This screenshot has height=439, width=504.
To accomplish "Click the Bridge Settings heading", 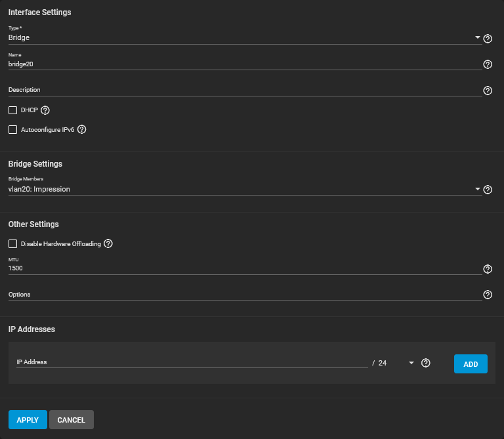I will 35,164.
